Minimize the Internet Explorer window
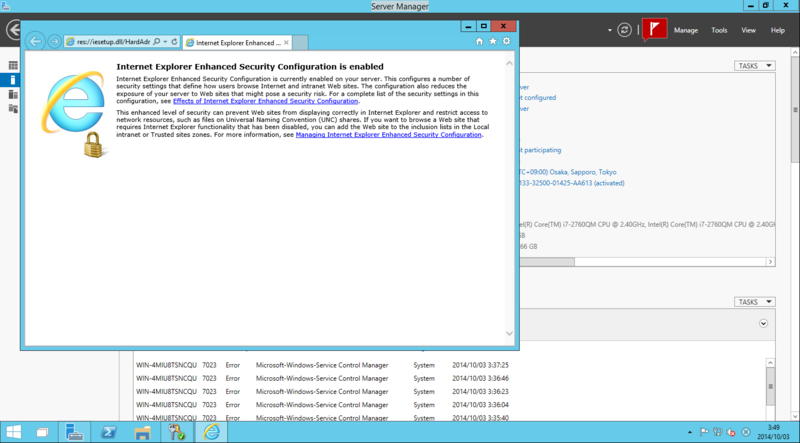The height and width of the screenshot is (443, 800). click(468, 26)
